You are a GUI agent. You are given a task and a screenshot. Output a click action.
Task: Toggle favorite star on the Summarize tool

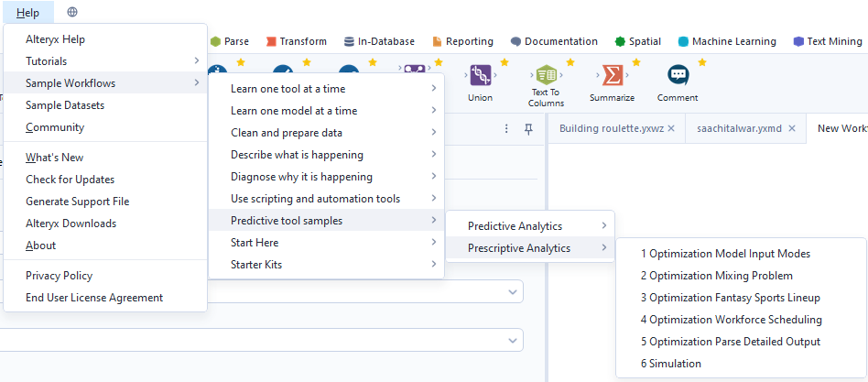(x=636, y=62)
